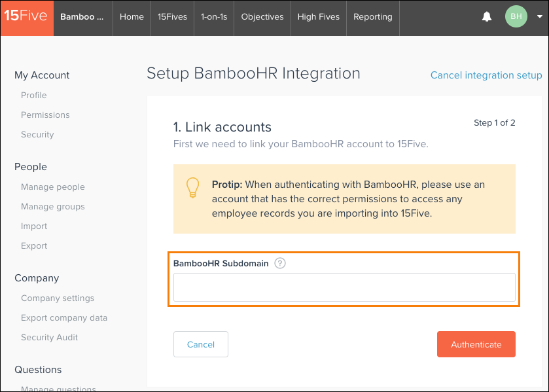Click the subdomain help question mark
The width and height of the screenshot is (549, 392).
[280, 263]
